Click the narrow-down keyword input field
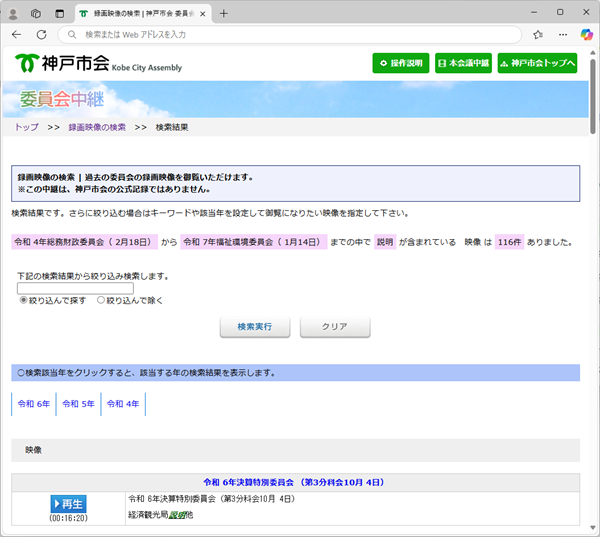600x537 pixels. pos(75,288)
